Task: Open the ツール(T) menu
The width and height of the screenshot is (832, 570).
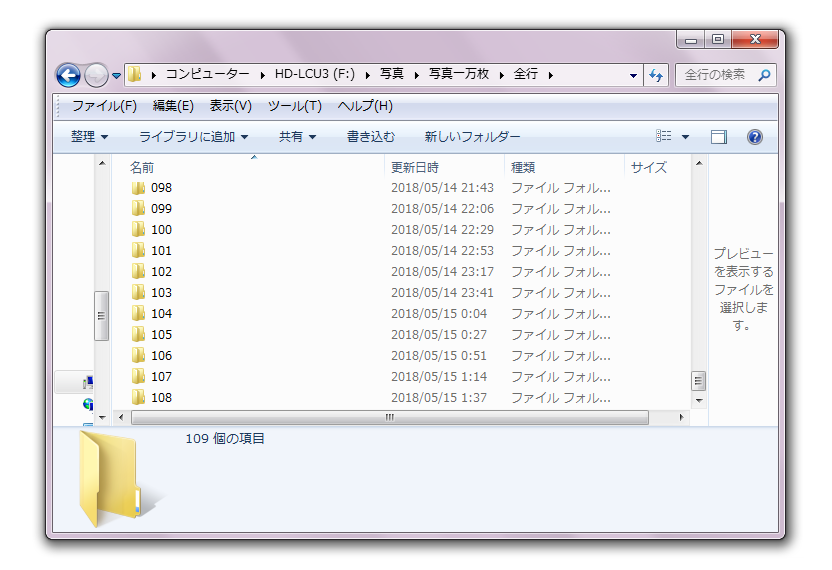Action: pyautogui.click(x=294, y=106)
